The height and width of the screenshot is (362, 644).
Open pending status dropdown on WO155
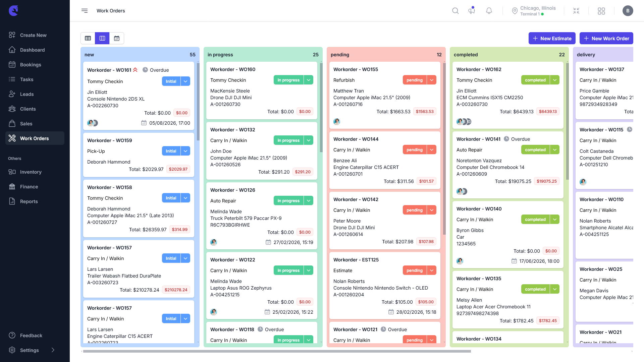pos(432,80)
